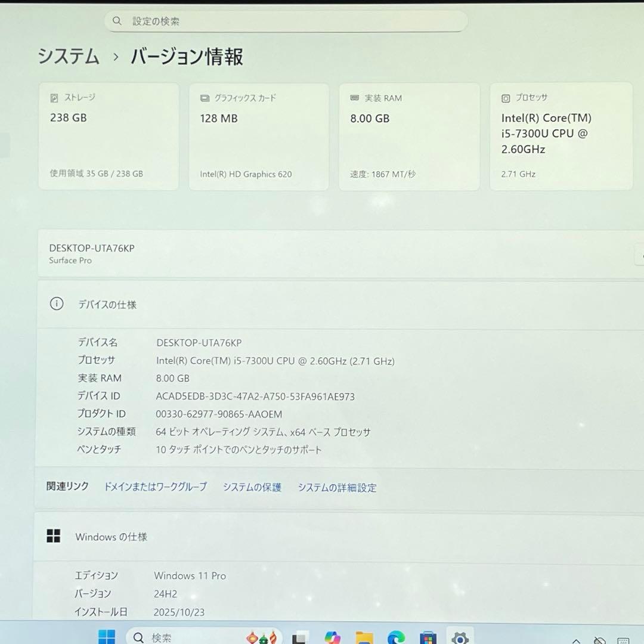The width and height of the screenshot is (644, 644).
Task: Click the Windows logo beside Windows の仕様
Action: tap(54, 535)
